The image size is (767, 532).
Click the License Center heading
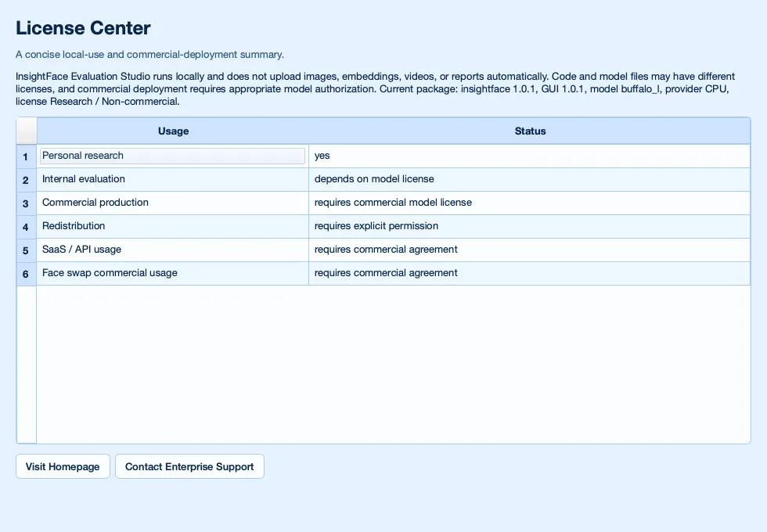(x=83, y=28)
